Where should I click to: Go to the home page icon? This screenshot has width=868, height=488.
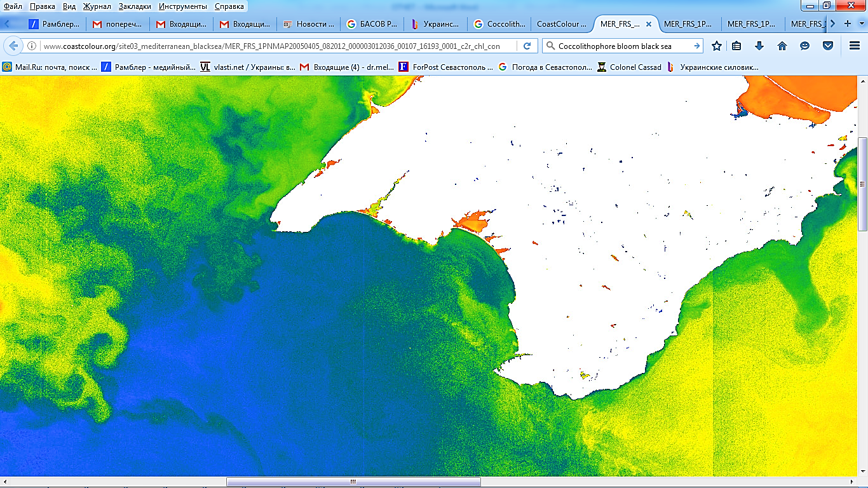pos(782,46)
